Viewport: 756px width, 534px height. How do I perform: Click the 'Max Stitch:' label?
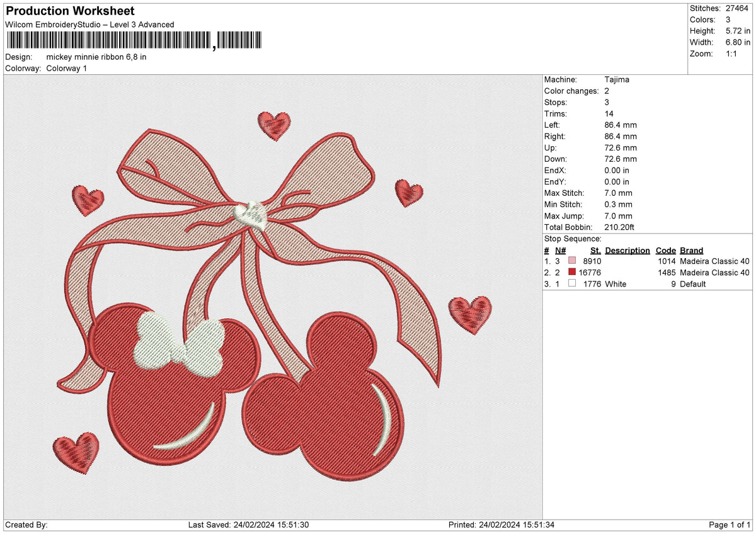564,193
